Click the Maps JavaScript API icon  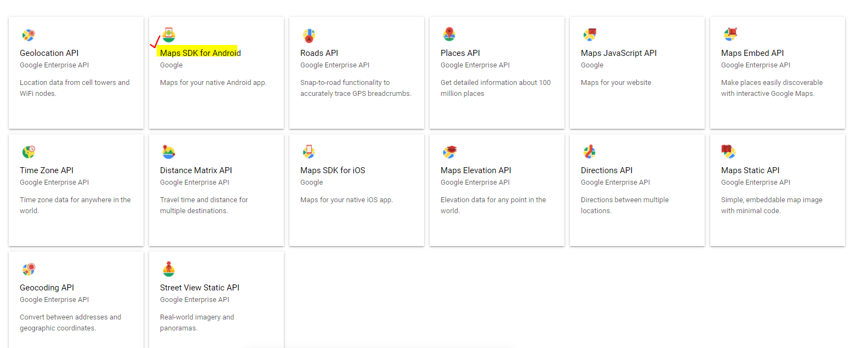point(590,35)
